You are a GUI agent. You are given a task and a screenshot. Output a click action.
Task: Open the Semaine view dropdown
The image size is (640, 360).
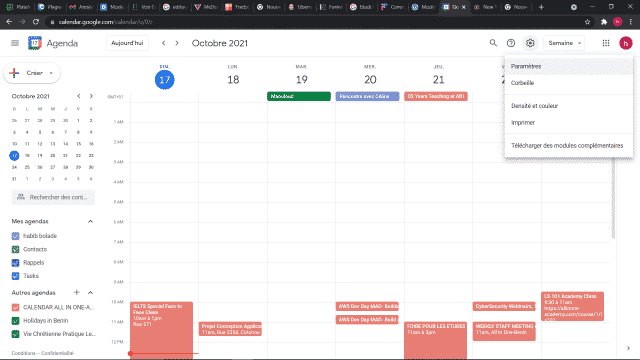[x=564, y=43]
